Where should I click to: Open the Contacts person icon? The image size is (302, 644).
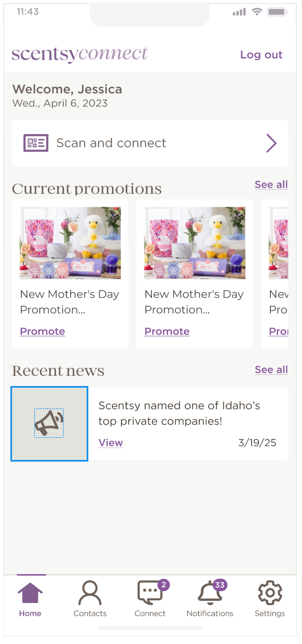point(90,593)
